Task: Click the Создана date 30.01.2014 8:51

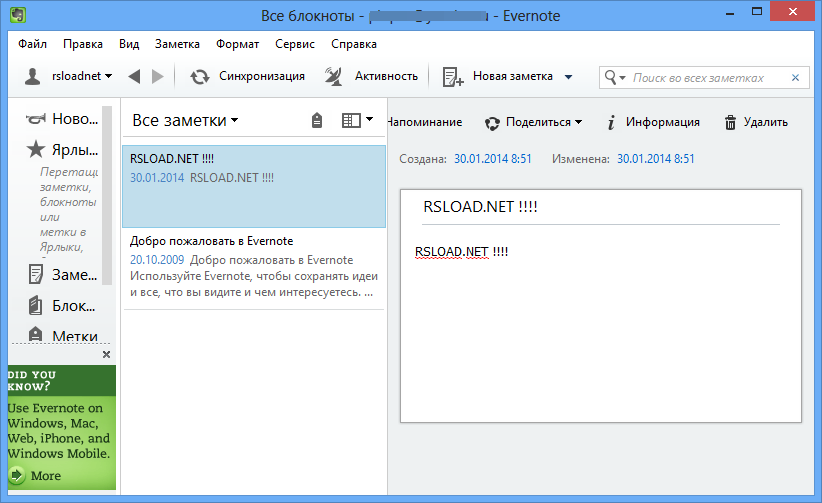Action: pyautogui.click(x=493, y=159)
